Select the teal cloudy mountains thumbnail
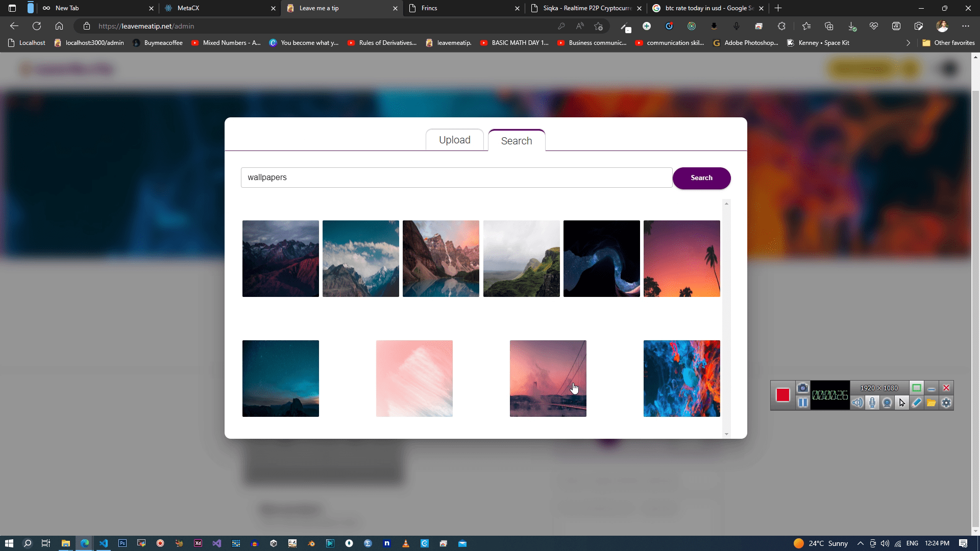The width and height of the screenshot is (980, 551). tap(360, 258)
